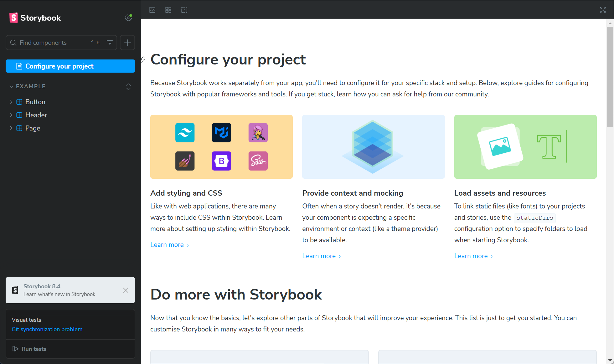Enter full screen with the expand icon
Image resolution: width=614 pixels, height=364 pixels.
603,10
